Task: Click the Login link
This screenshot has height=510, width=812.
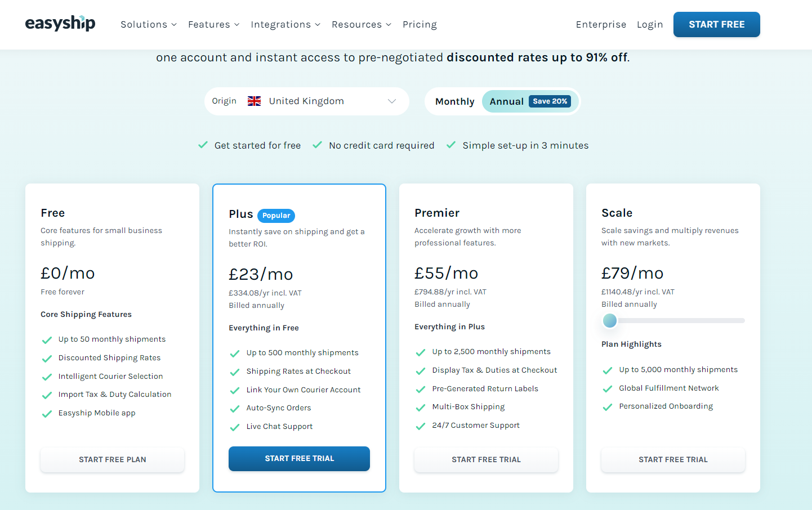Action: point(650,24)
